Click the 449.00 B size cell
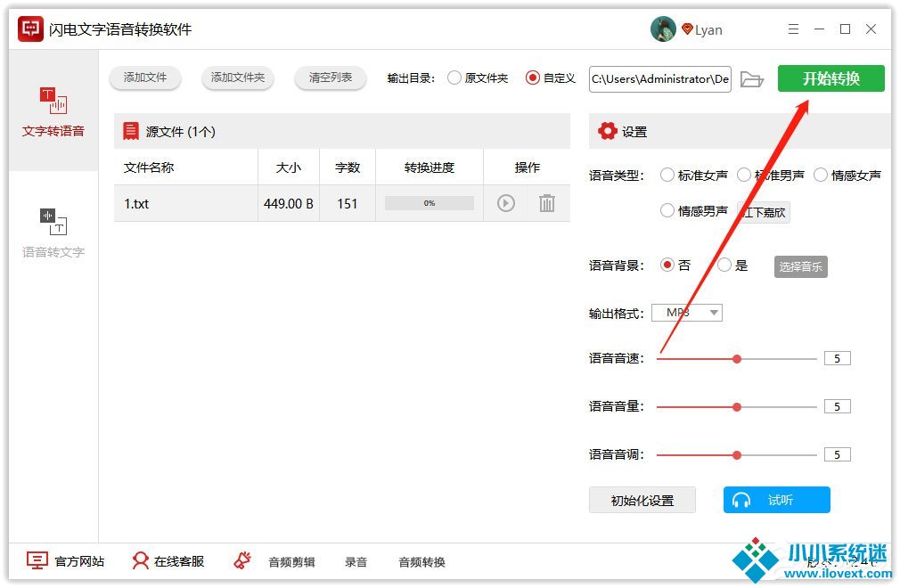 pos(289,204)
